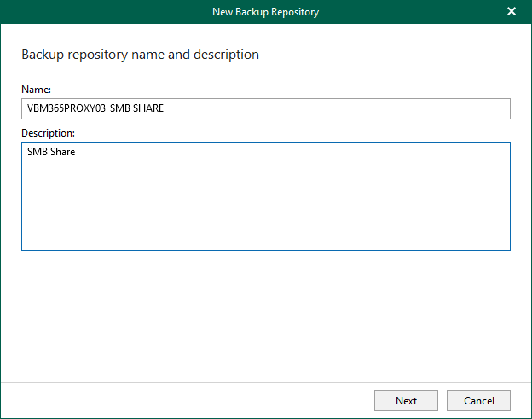Place cursor on 'SHARE' in the Name field
This screenshot has width=532, height=419.
click(148, 109)
